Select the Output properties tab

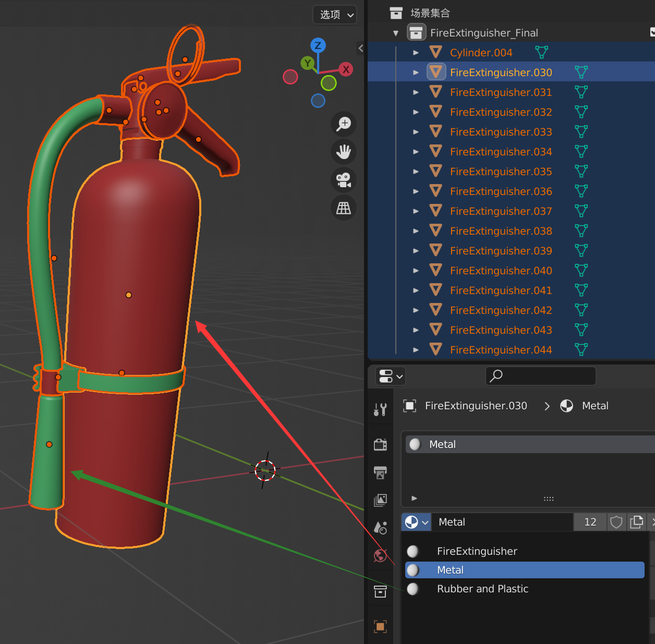[380, 472]
